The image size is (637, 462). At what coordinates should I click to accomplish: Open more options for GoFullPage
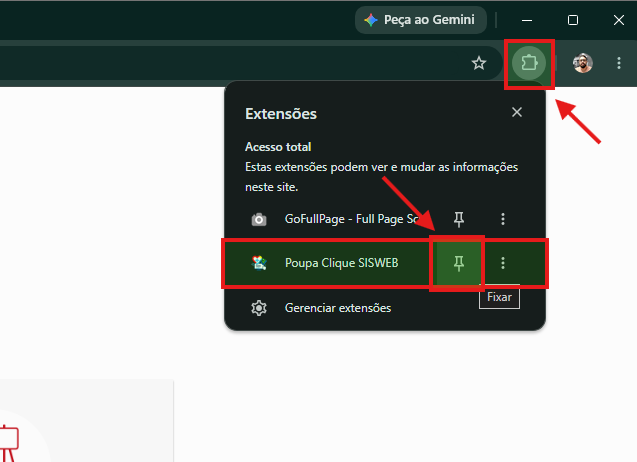503,219
